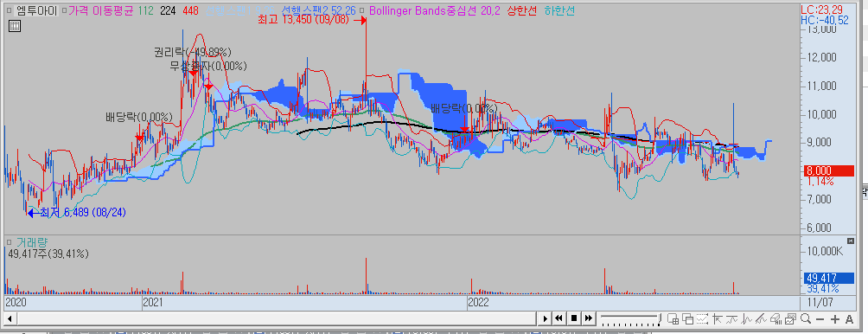868x334 pixels.
Task: Click the wavy line chart icon
Action: pyautogui.click(x=731, y=319)
